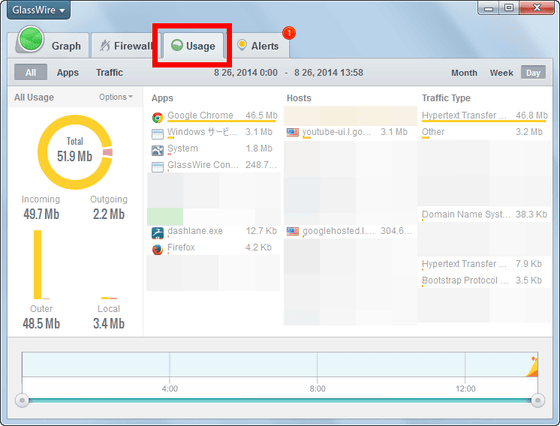Click the Windows service app icon

coord(158,134)
